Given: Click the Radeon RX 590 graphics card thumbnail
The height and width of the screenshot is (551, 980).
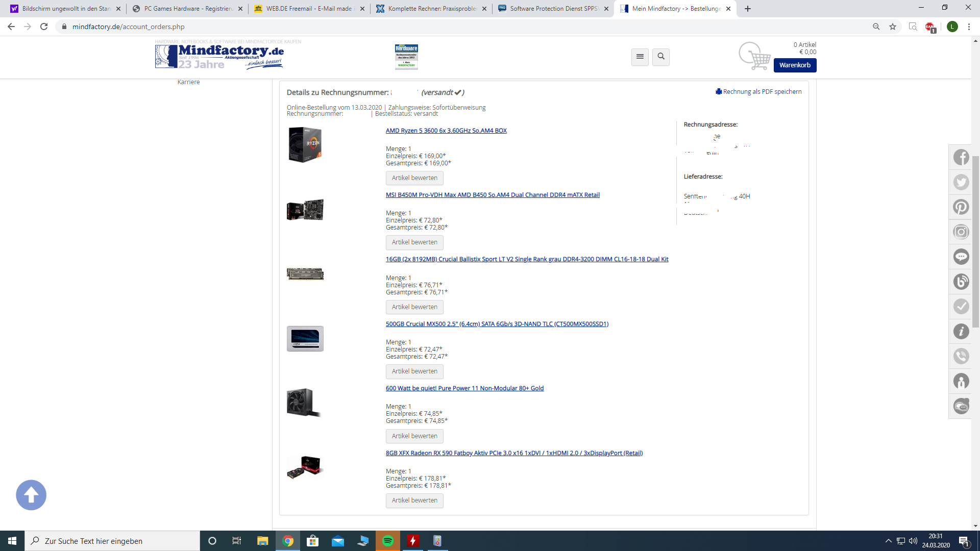Looking at the screenshot, I should point(305,468).
